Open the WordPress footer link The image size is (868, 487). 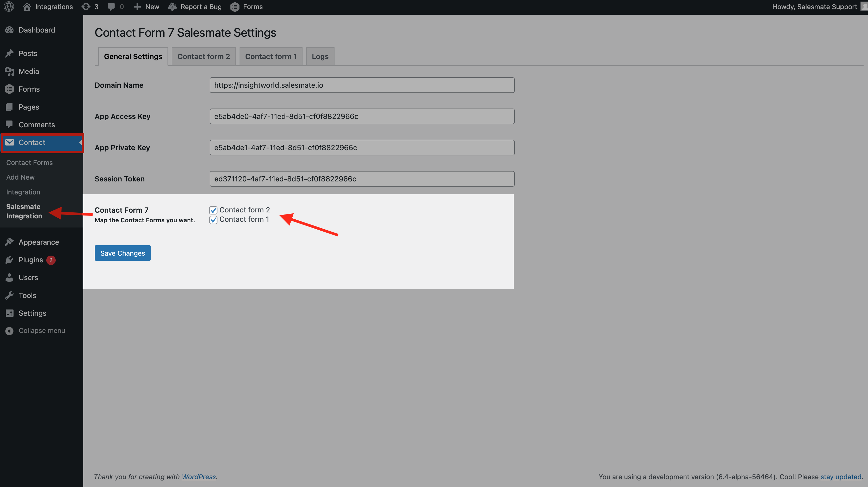point(199,477)
